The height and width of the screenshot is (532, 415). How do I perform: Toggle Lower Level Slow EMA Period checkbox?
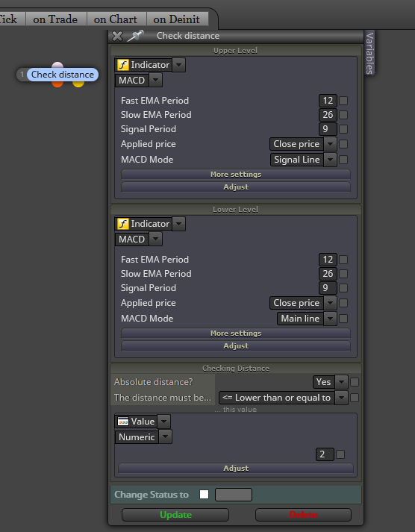point(343,274)
